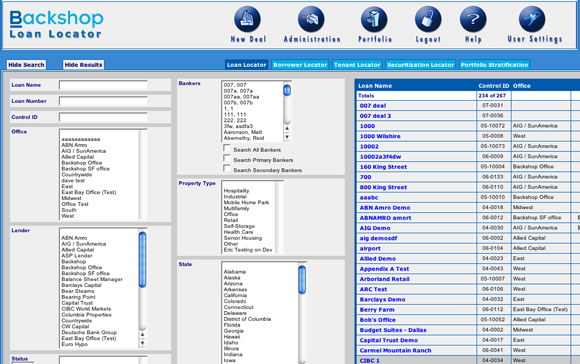
Task: Open Capital Trust Demo loan link
Action: (389, 340)
